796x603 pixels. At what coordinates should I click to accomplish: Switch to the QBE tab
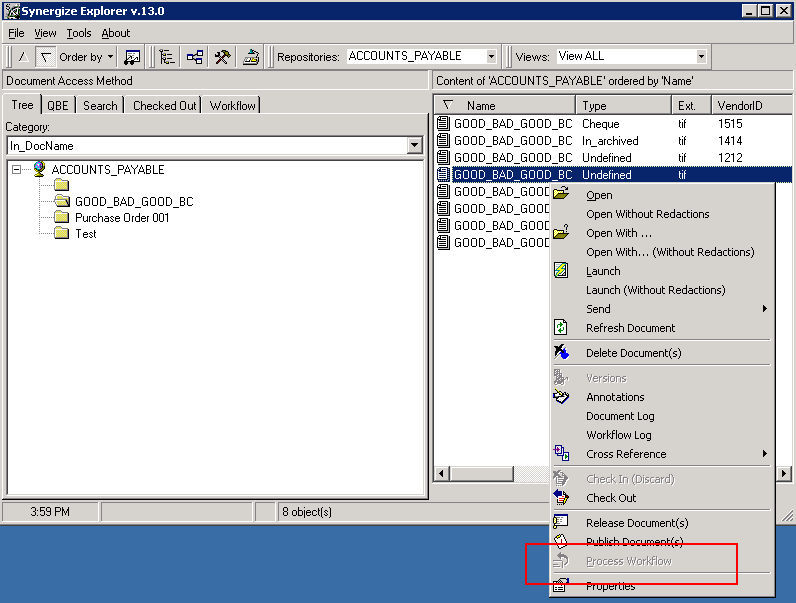[x=58, y=106]
